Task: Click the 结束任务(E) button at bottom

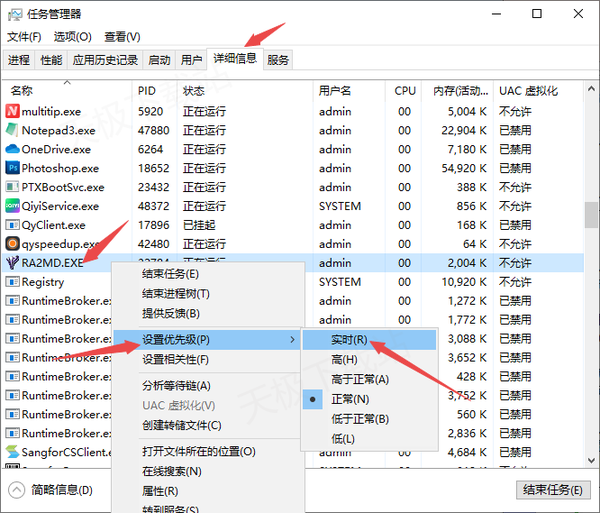Action: pos(553,490)
